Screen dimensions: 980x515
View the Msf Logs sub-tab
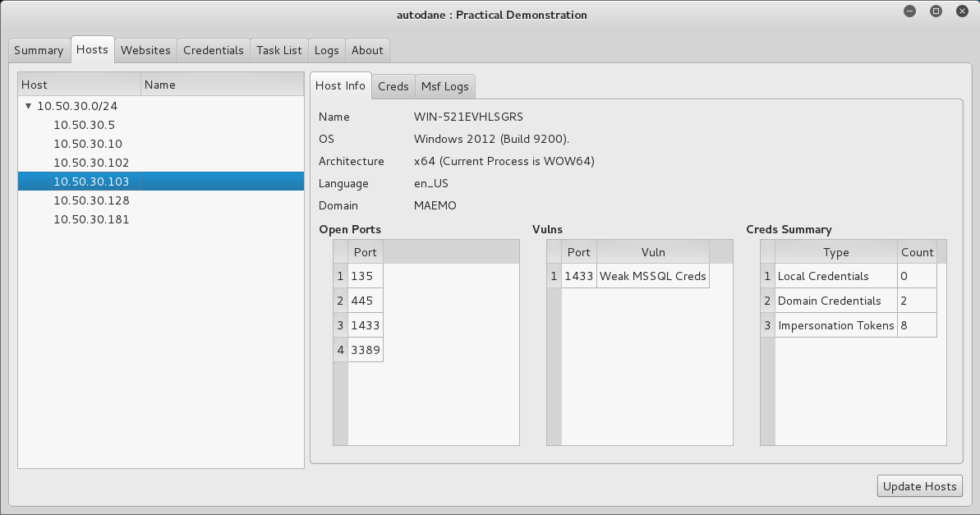pos(444,86)
